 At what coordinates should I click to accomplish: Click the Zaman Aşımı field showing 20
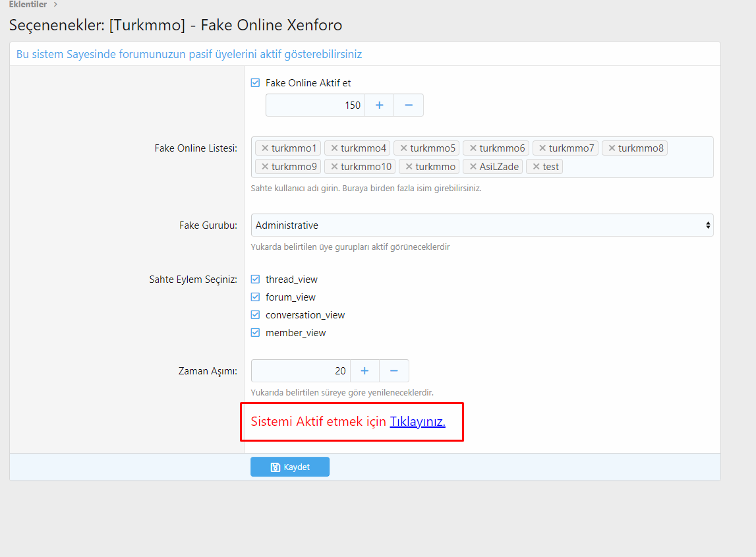tap(301, 371)
